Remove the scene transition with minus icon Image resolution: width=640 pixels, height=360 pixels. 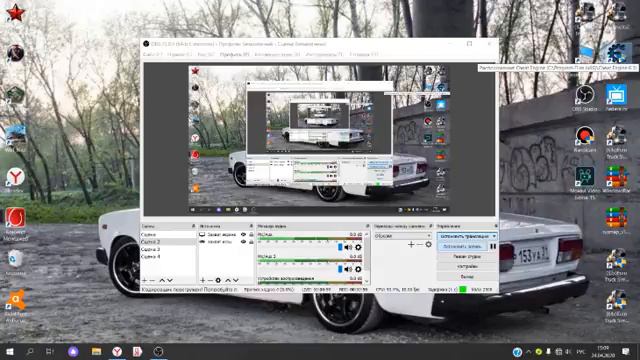click(420, 244)
